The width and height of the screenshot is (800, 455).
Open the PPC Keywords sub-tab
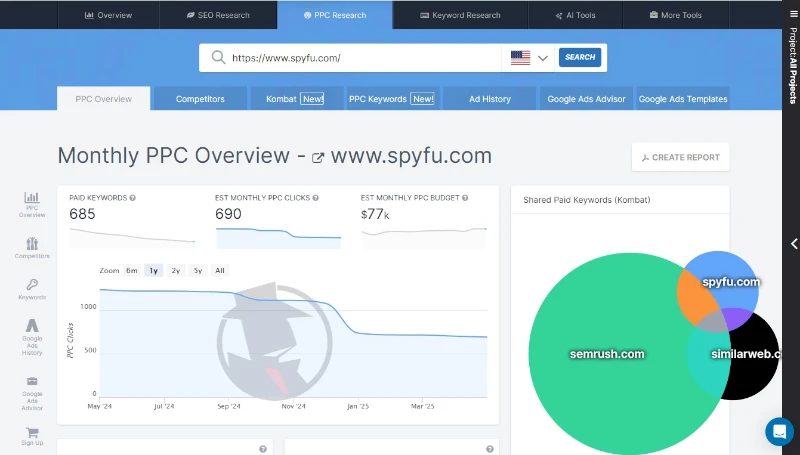[x=391, y=98]
